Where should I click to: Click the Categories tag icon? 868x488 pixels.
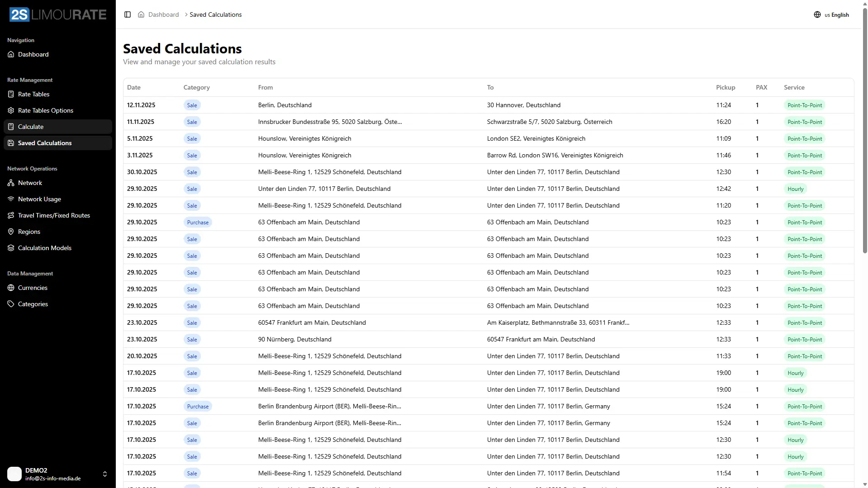coord(10,303)
